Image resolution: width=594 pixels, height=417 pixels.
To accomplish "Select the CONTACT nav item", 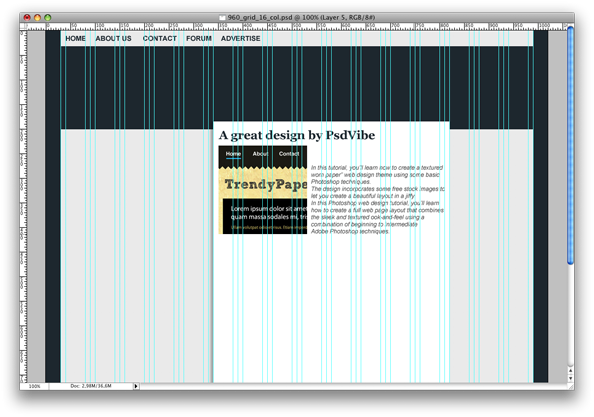I will click(x=159, y=38).
